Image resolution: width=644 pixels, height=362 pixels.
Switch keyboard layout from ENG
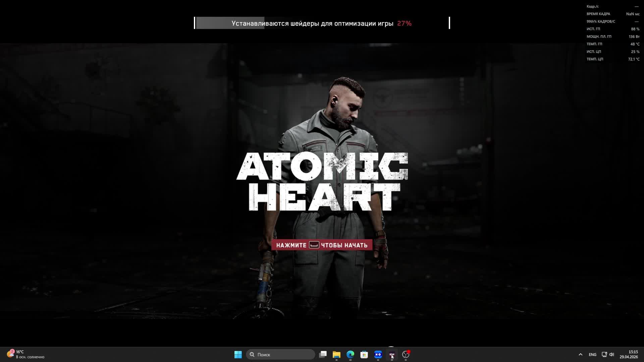pos(593,355)
